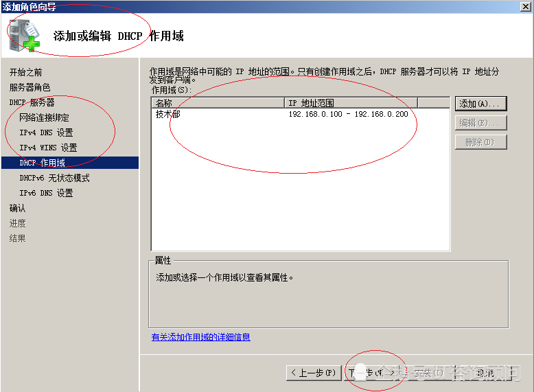Image resolution: width=534 pixels, height=392 pixels.
Task: Open IPv4 DNS 设置 step
Action: (x=46, y=132)
